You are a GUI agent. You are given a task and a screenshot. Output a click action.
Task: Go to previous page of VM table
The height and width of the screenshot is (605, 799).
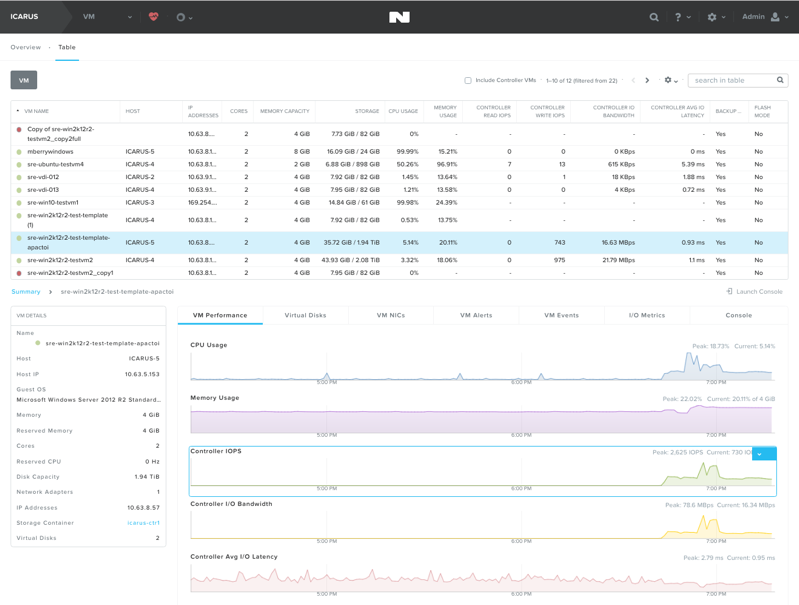[633, 81]
